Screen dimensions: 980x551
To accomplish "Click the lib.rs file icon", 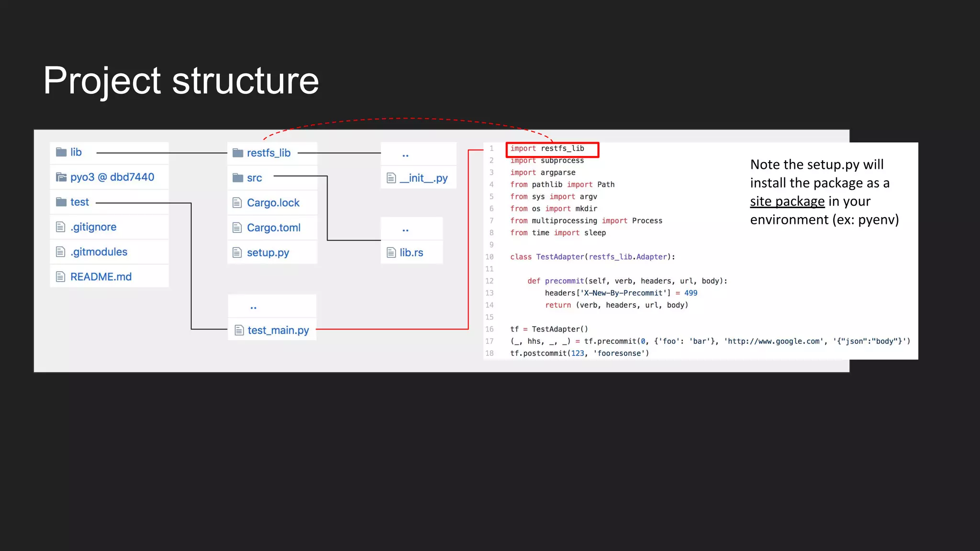I will pos(391,253).
